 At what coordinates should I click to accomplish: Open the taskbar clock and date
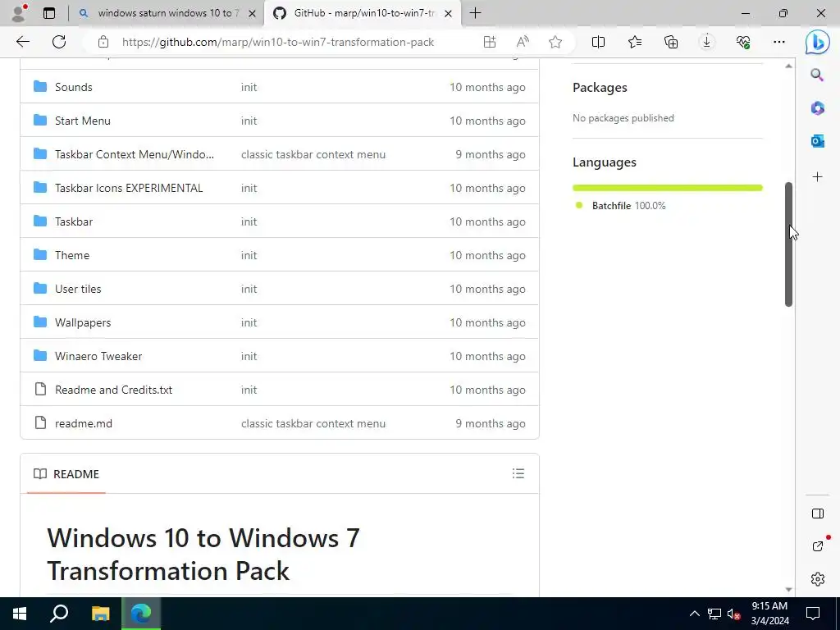[769, 614]
